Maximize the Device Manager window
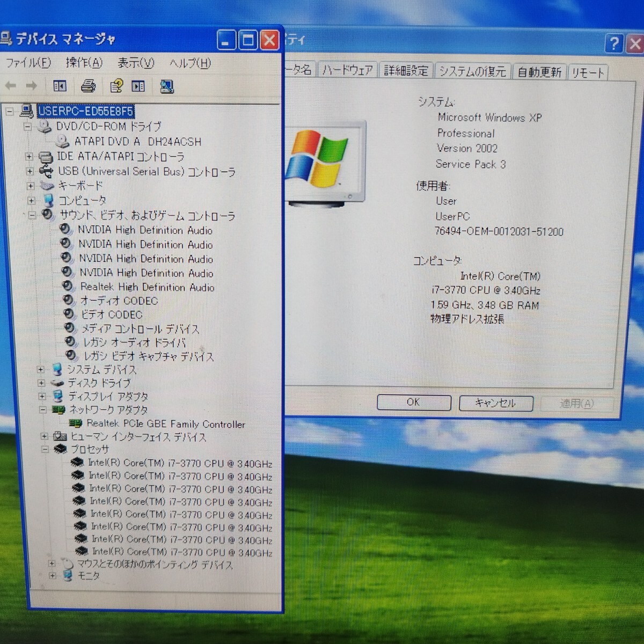The width and height of the screenshot is (644, 644). point(248,40)
